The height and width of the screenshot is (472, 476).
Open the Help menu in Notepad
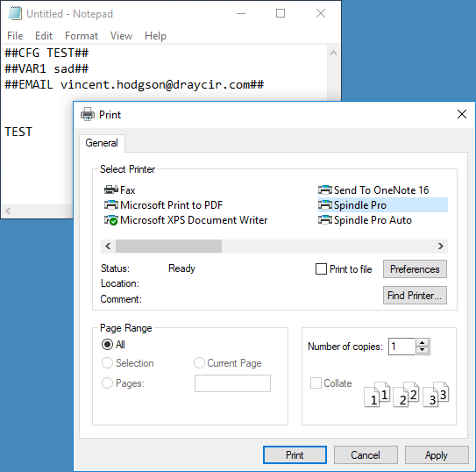tap(155, 36)
